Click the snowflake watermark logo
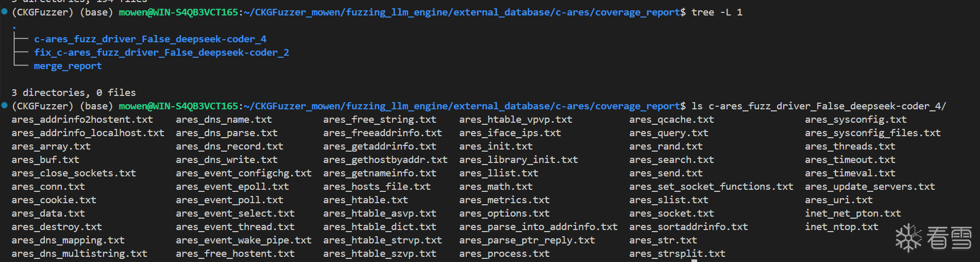This screenshot has height=262, width=980. tap(908, 238)
